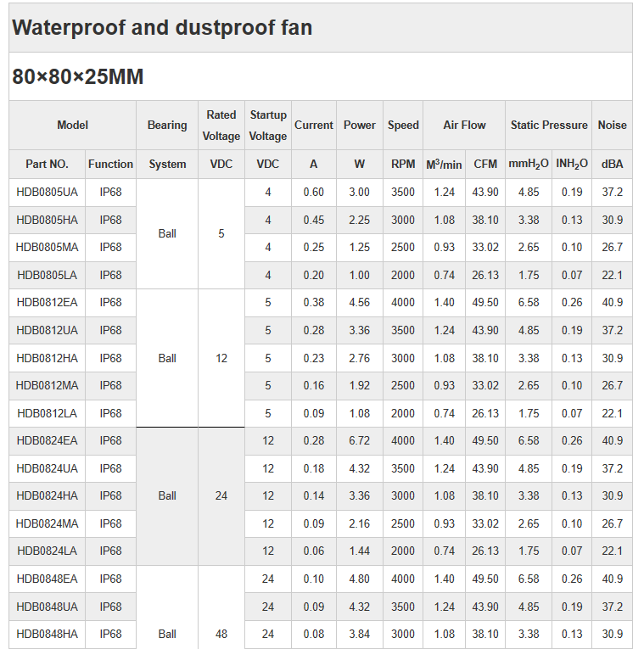Select the Rated Voltage header cell
This screenshot has width=644, height=649.
221,125
